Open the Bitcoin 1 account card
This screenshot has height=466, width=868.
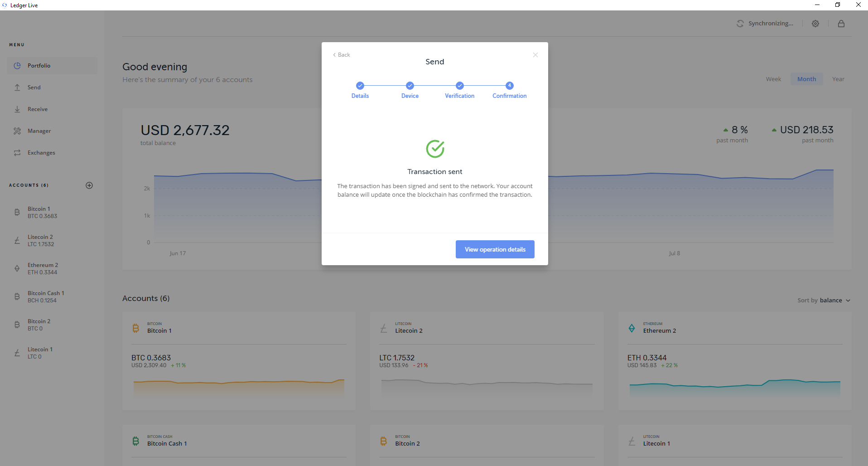point(239,361)
